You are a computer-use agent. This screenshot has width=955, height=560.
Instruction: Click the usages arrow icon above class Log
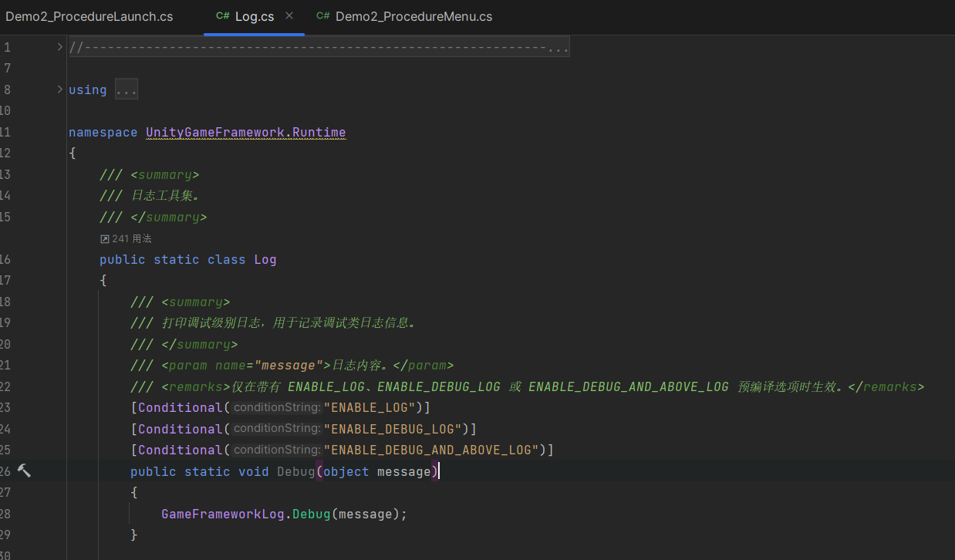click(x=105, y=239)
